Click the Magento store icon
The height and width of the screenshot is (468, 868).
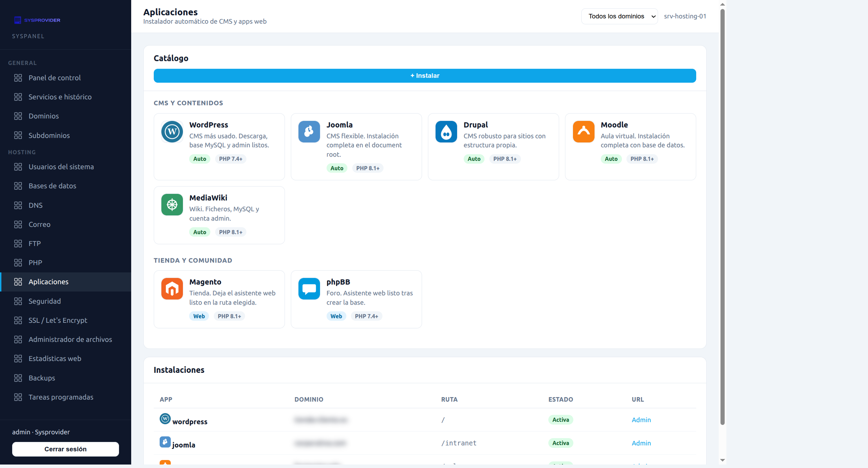(172, 289)
